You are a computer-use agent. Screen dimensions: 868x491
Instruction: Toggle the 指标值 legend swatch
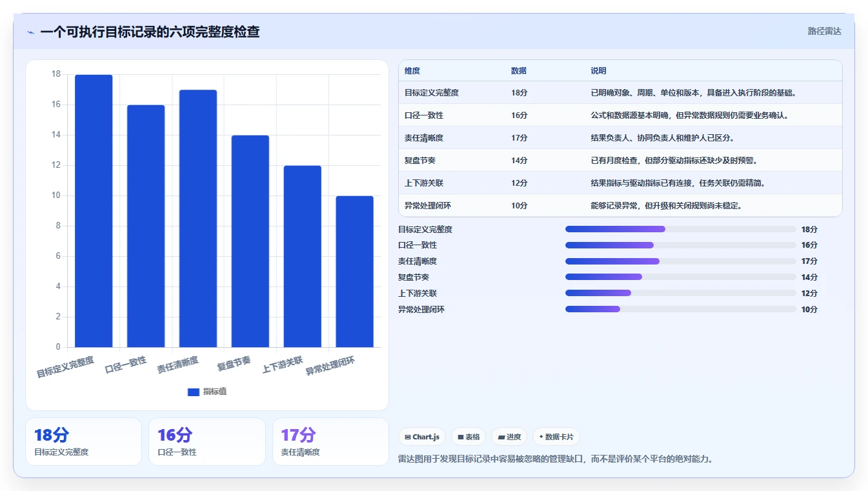pos(194,392)
